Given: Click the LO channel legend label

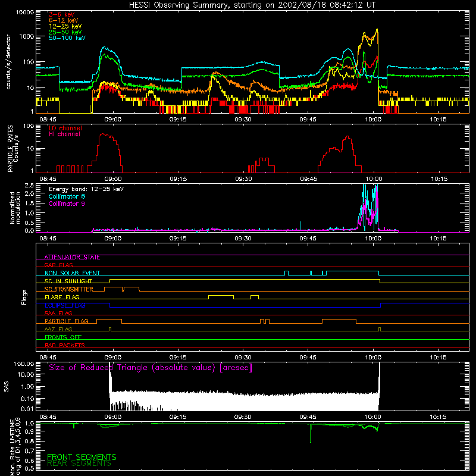Looking at the screenshot, I should pyautogui.click(x=65, y=128).
